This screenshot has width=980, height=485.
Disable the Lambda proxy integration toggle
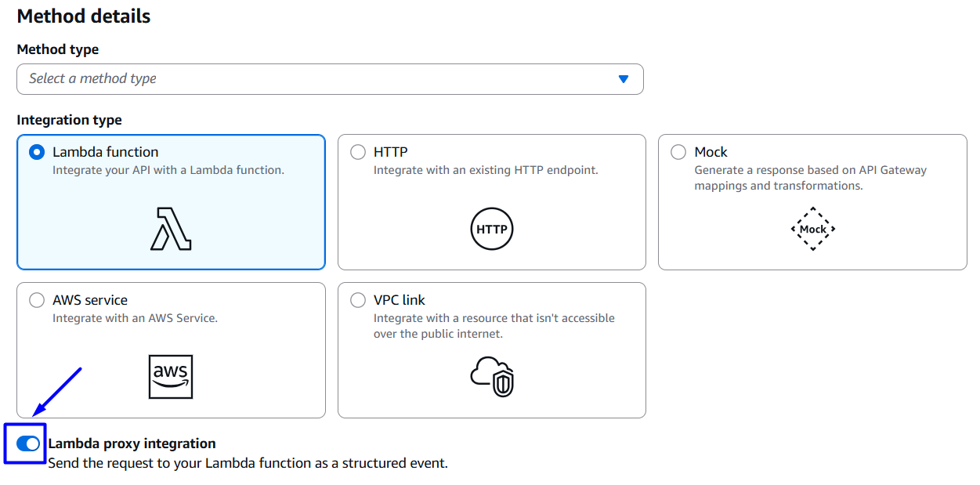[x=28, y=444]
